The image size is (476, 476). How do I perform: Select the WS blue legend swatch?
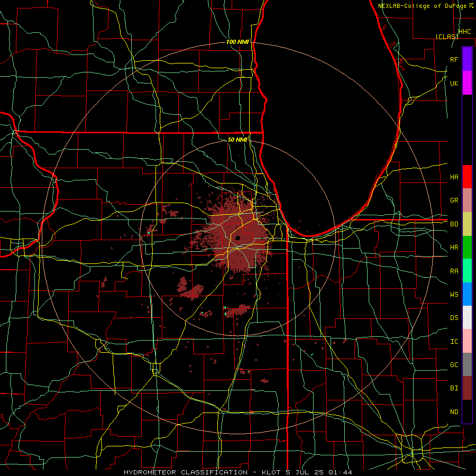[467, 294]
